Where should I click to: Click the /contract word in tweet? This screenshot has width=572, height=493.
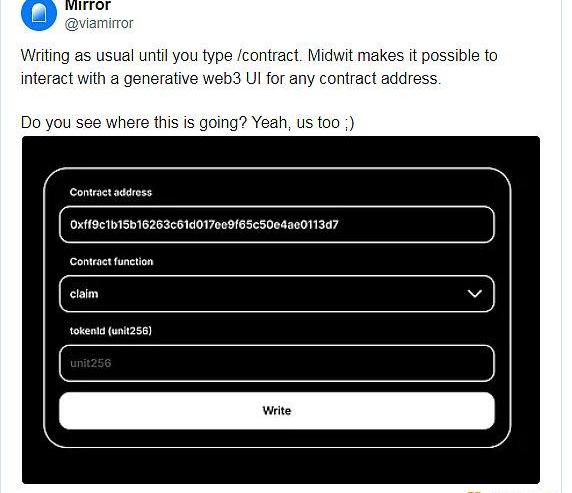(x=269, y=56)
